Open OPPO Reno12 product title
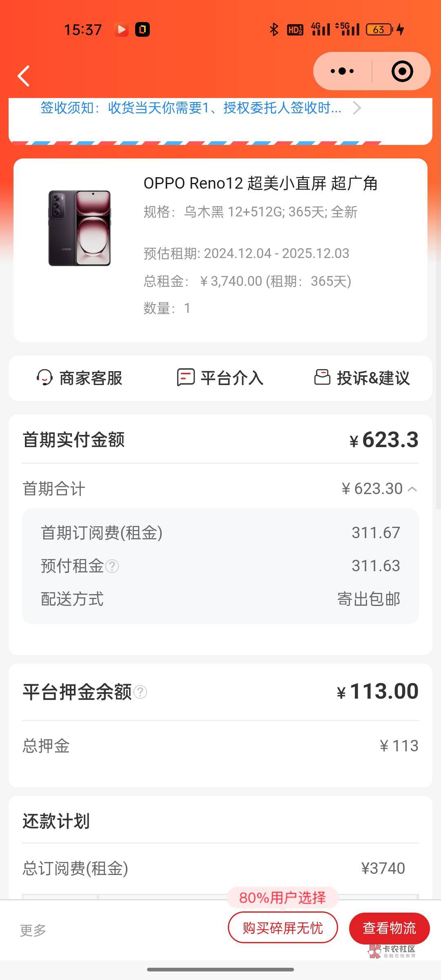This screenshot has height=980, width=441. (260, 183)
